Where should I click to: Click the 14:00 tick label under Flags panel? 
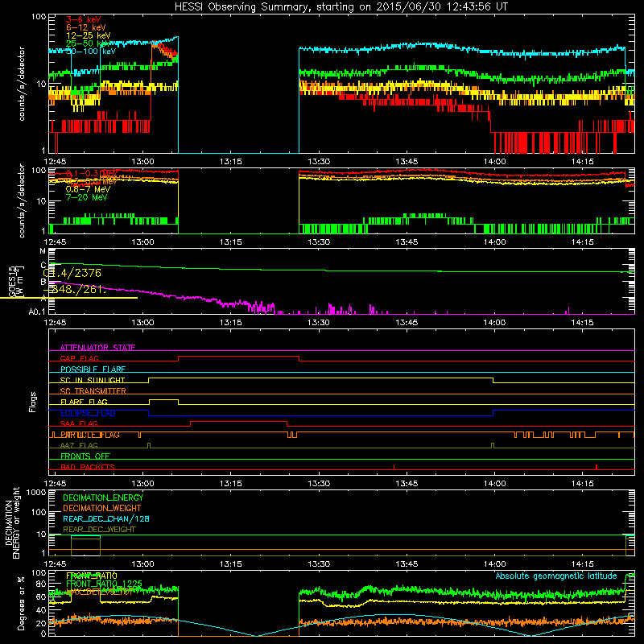pyautogui.click(x=494, y=484)
